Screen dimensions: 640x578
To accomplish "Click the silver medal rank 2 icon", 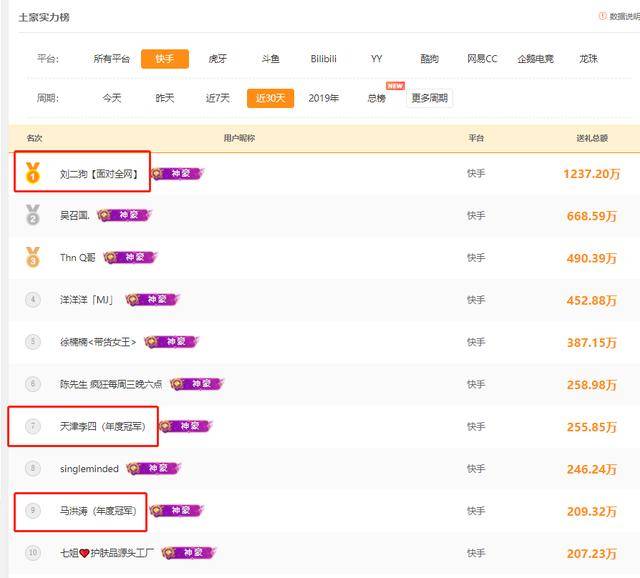I will (33, 215).
